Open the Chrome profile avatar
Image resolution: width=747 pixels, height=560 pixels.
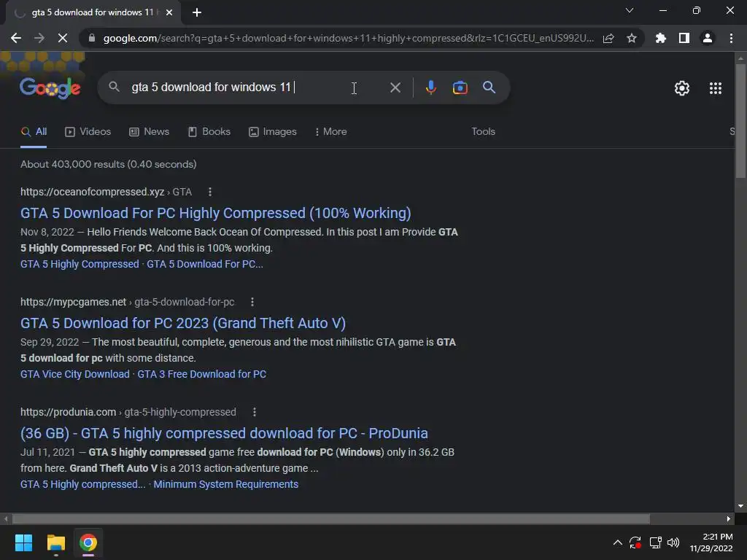(x=708, y=38)
